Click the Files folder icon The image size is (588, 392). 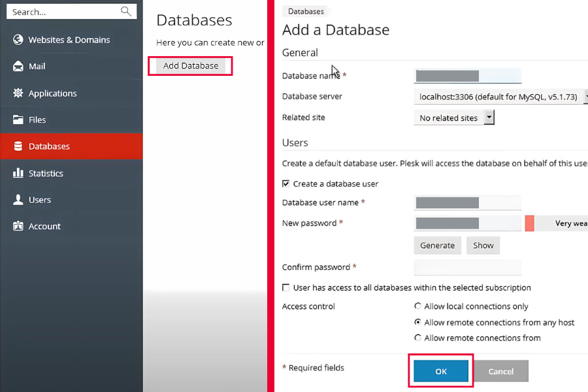coord(18,120)
